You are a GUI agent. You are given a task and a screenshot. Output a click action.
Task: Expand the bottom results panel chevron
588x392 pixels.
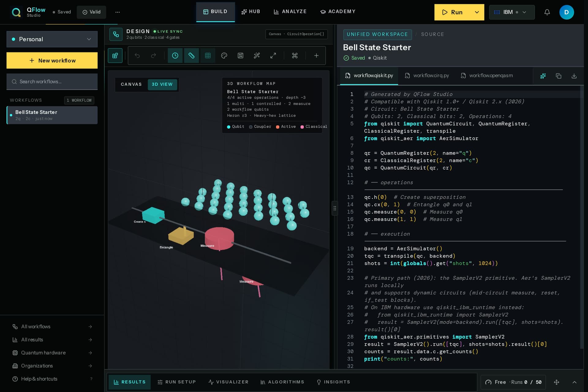[x=575, y=382]
